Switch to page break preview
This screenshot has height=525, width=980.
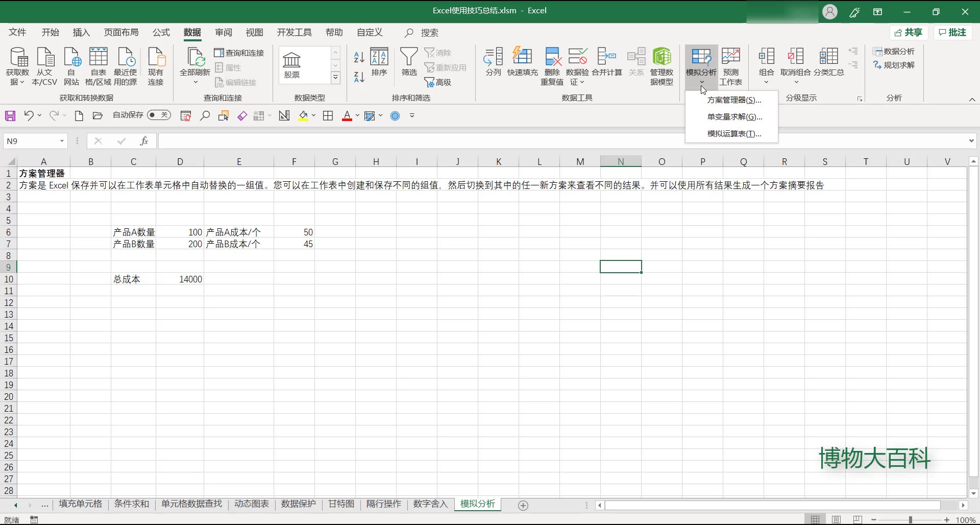pyautogui.click(x=857, y=520)
